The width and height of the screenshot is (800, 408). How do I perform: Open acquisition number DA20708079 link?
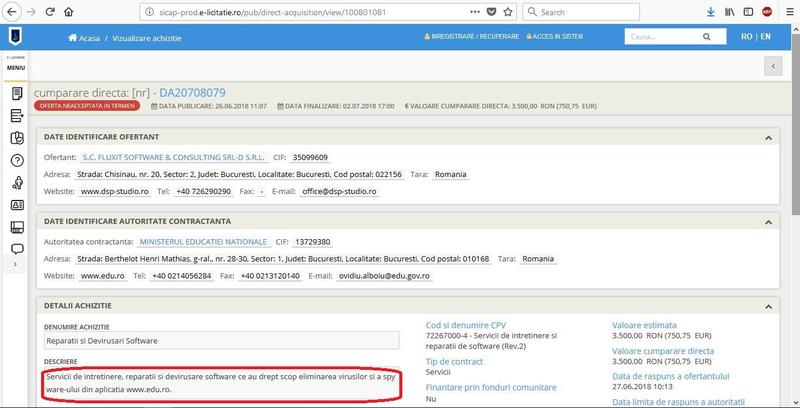click(x=192, y=93)
